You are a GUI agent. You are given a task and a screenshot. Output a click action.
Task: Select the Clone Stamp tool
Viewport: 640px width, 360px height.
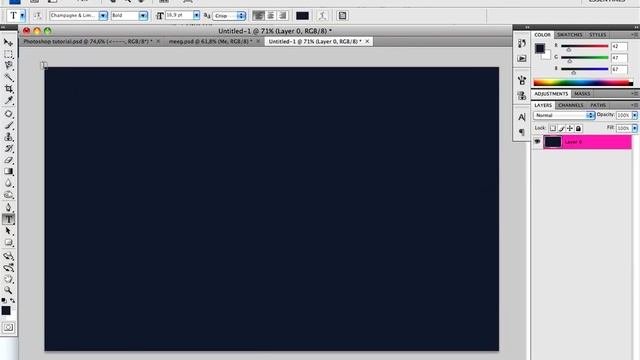(8, 137)
